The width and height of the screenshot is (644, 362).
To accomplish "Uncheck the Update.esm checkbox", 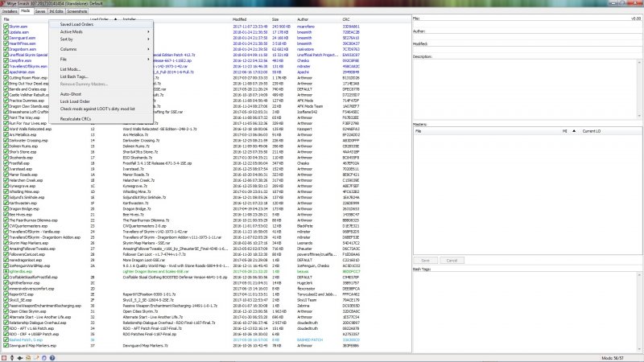I will [6, 32].
